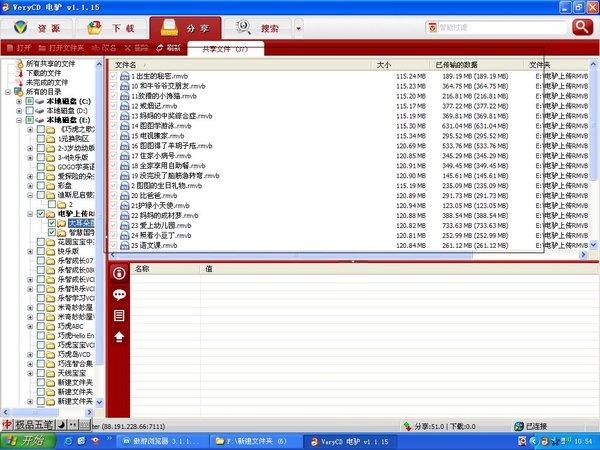
Task: Sort by the 已传输的数据 column header
Action: [477, 65]
